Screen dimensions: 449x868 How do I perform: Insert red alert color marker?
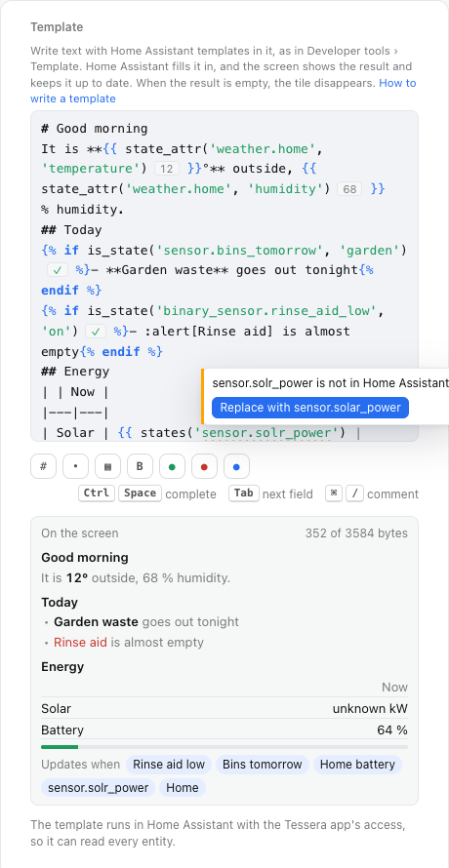(x=204, y=466)
